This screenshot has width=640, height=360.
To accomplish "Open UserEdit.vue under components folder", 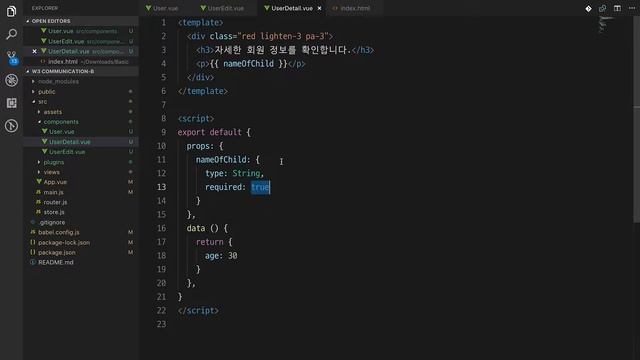I will pyautogui.click(x=81, y=152).
